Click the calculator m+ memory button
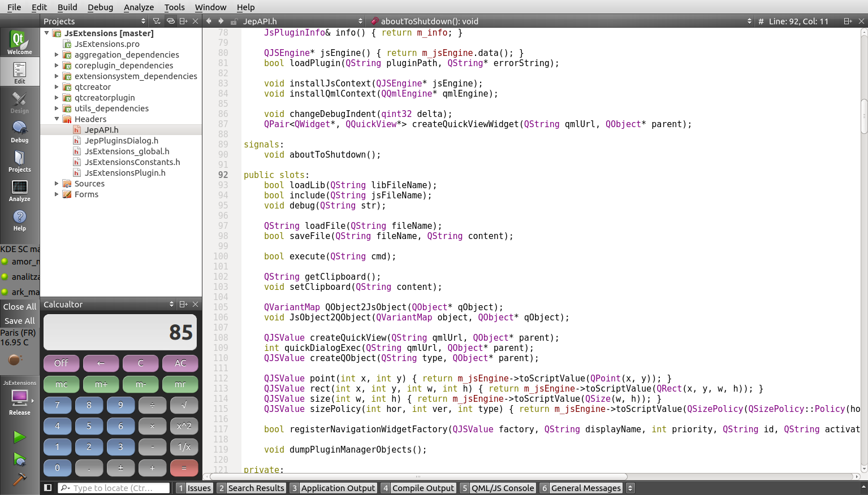Image resolution: width=868 pixels, height=495 pixels. (101, 384)
